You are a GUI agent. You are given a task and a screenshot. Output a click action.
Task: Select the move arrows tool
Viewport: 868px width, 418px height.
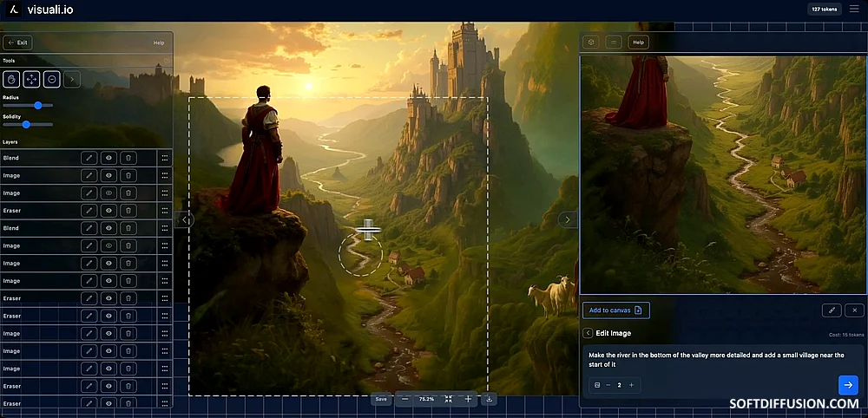point(31,80)
